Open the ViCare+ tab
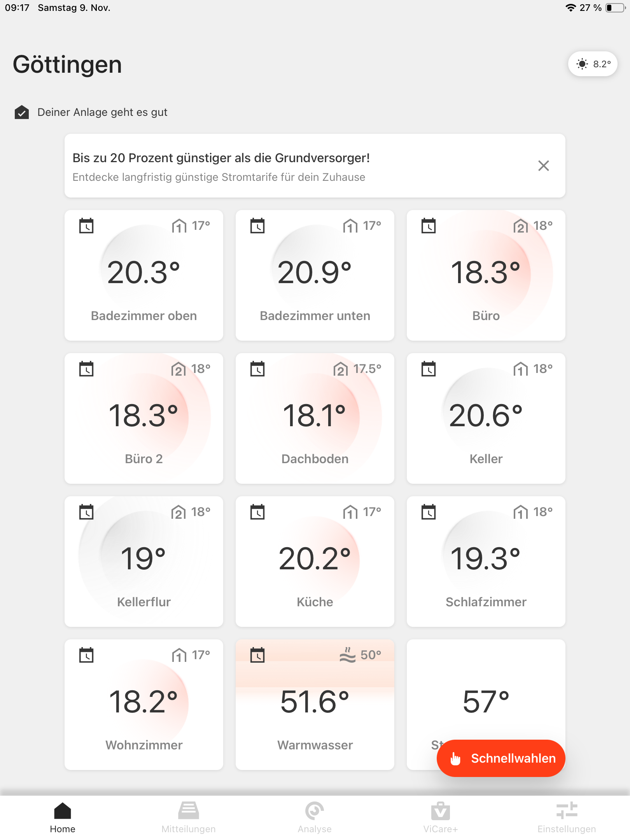The image size is (630, 840). coord(441,817)
